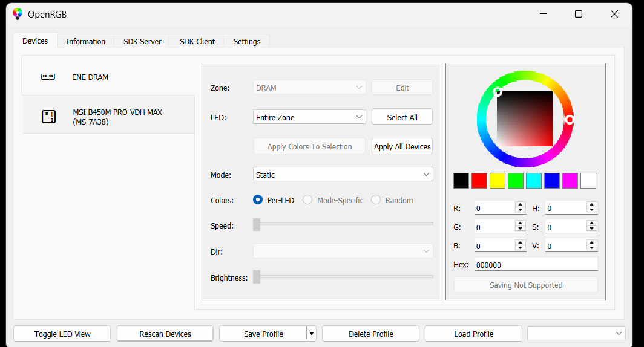Open the SDK Server tab

(x=142, y=42)
